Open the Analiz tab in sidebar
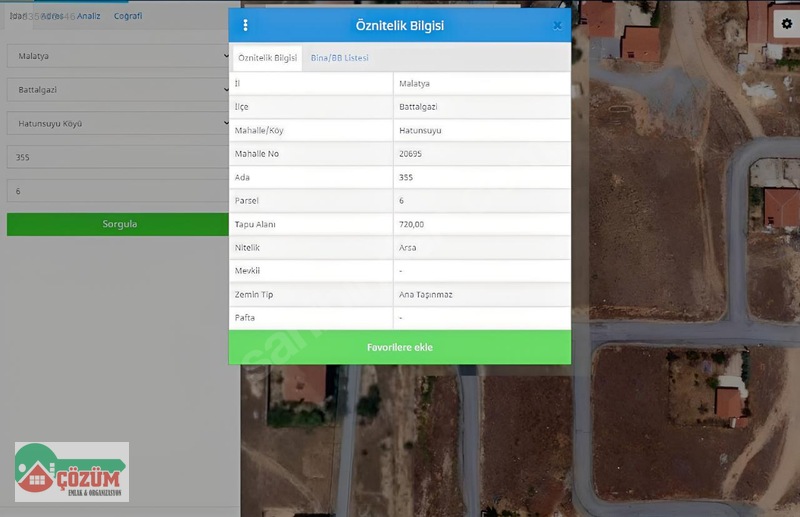 coord(88,16)
